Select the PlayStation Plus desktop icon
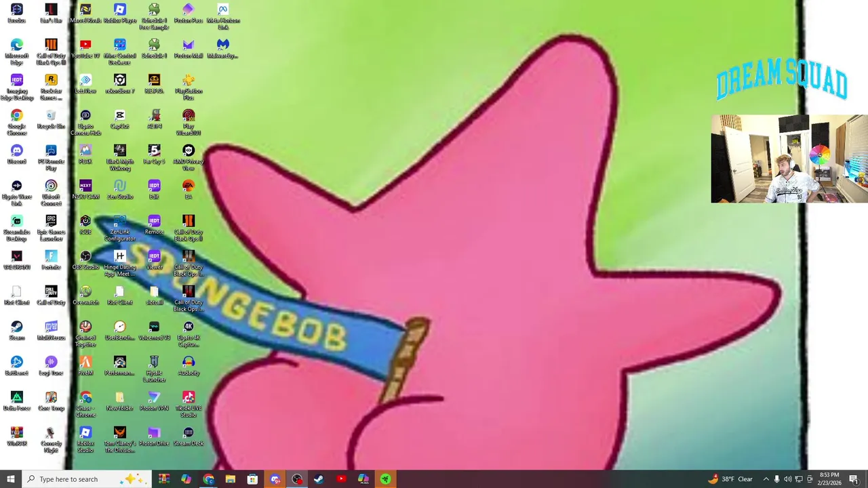The image size is (868, 488). click(x=189, y=87)
